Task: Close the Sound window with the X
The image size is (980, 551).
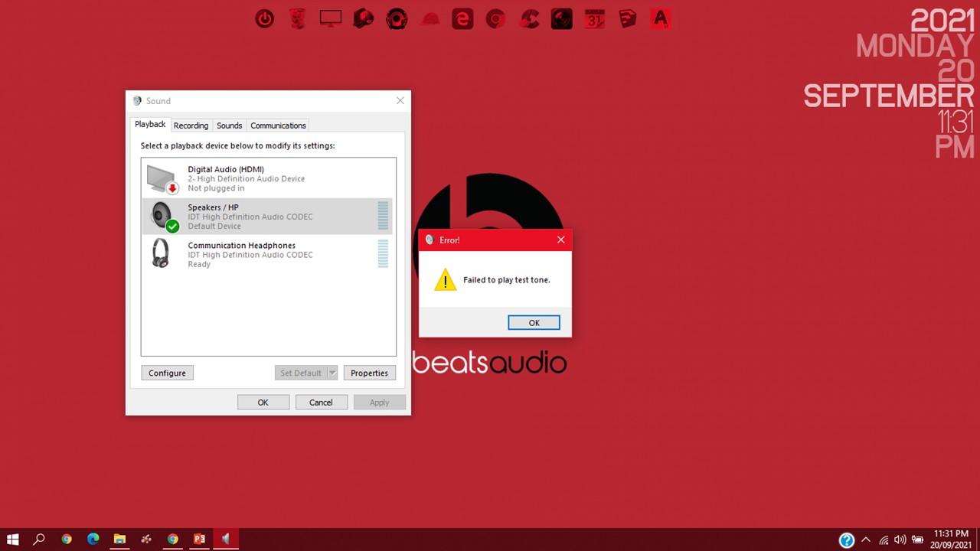Action: [400, 100]
